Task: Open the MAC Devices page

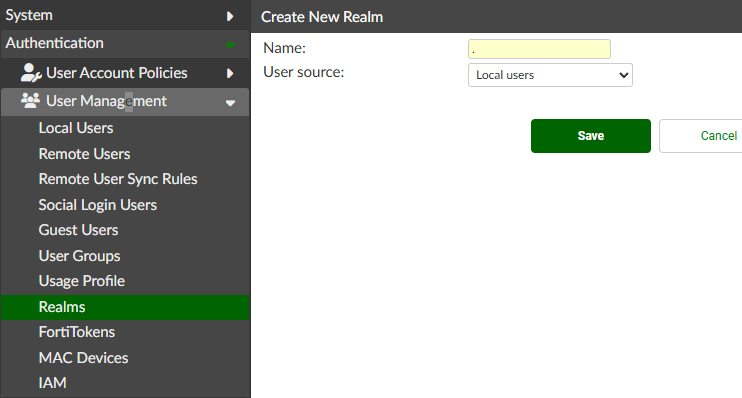Action: click(83, 358)
